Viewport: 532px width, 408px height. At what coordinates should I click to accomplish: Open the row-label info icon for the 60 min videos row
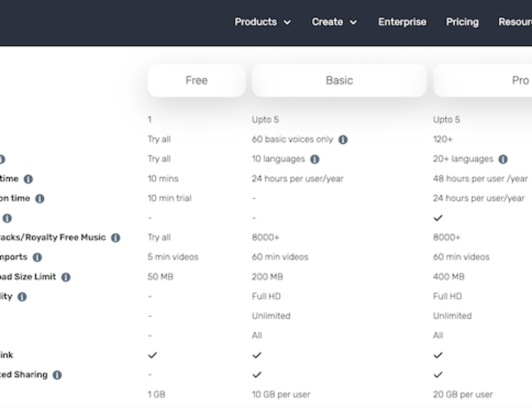(x=37, y=257)
